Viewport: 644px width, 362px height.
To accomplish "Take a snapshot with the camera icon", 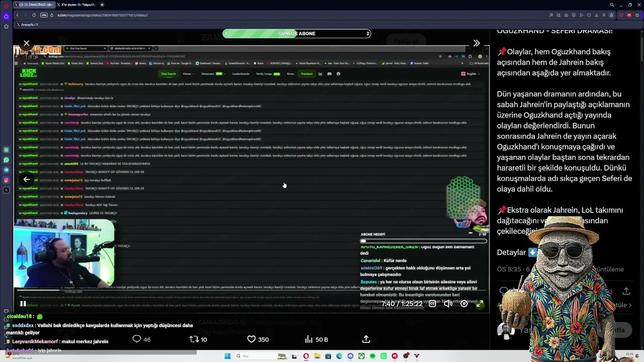I will pyautogui.click(x=567, y=15).
